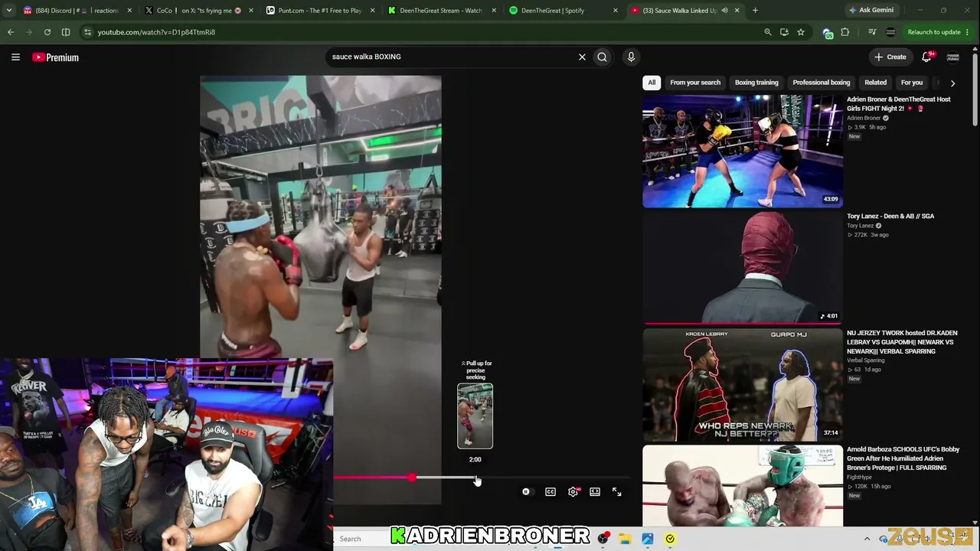Select the 'Boxing training' chip
This screenshot has height=551, width=980.
coord(756,83)
